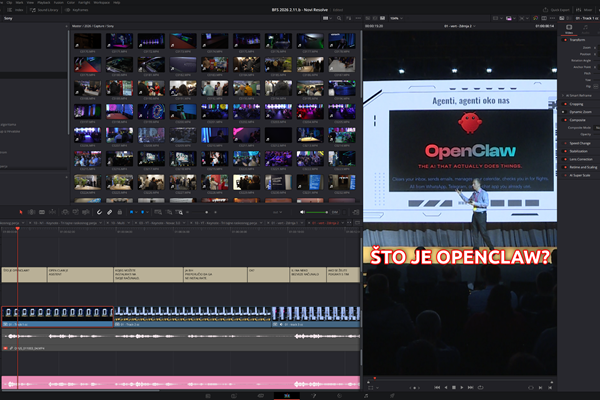Jump to last frame playback button
The width and height of the screenshot is (600, 400).
click(x=471, y=387)
